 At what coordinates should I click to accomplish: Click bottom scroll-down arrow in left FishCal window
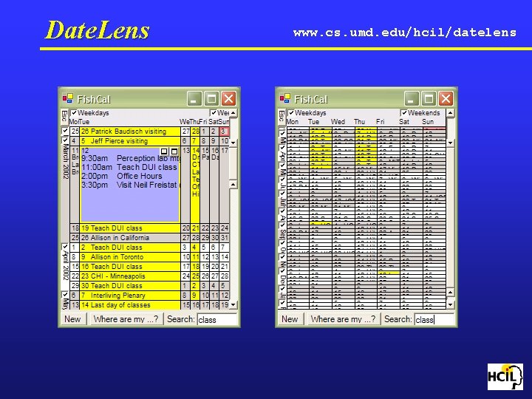[233, 304]
